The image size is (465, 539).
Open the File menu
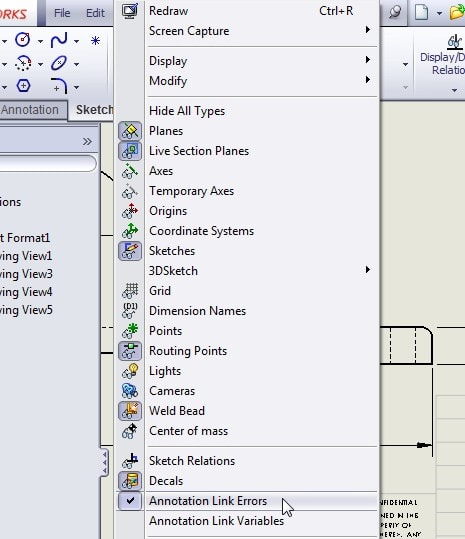pos(62,13)
